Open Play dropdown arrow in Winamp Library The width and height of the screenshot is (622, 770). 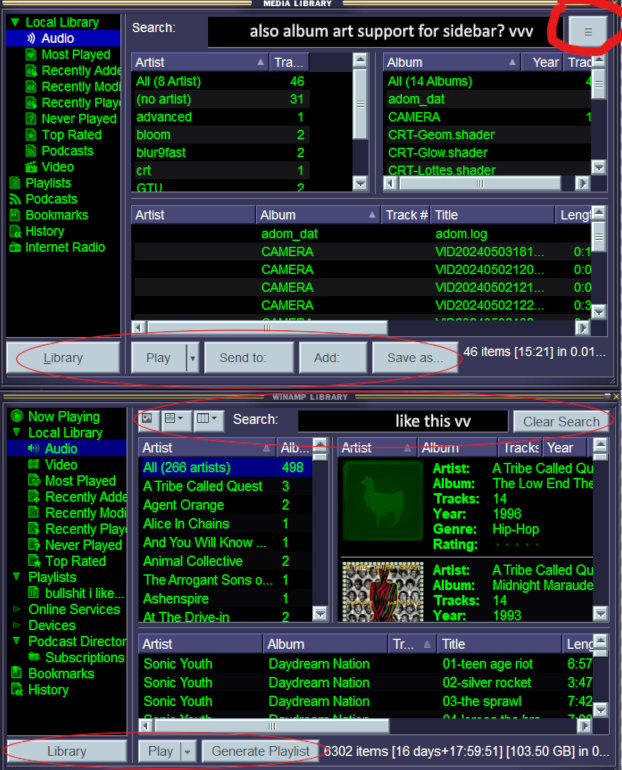pos(187,751)
